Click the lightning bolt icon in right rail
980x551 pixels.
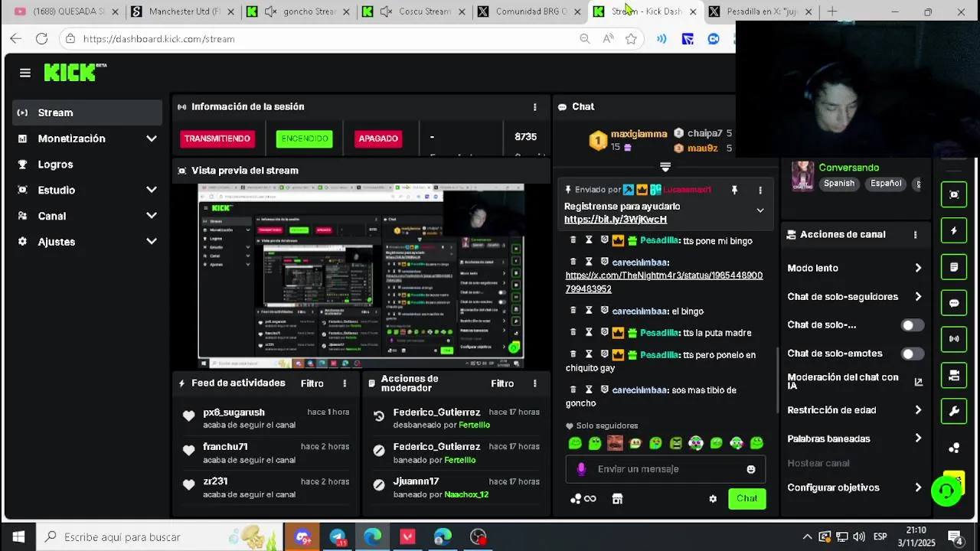click(x=954, y=230)
